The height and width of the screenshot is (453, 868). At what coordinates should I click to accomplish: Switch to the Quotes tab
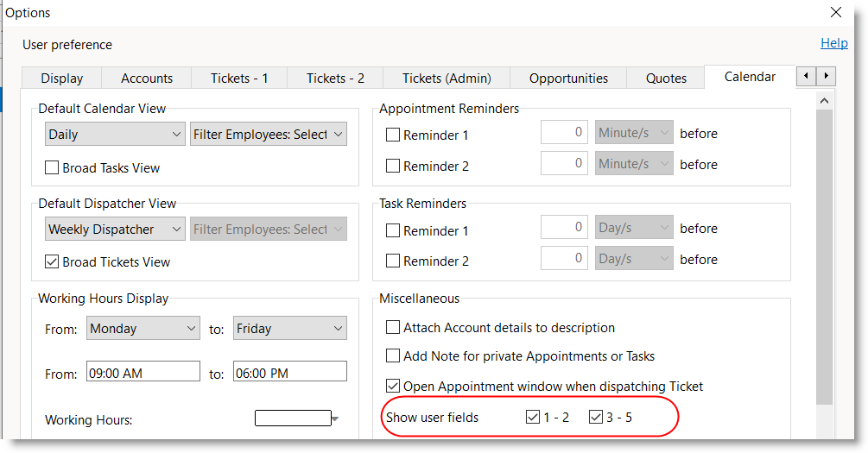pyautogui.click(x=666, y=79)
